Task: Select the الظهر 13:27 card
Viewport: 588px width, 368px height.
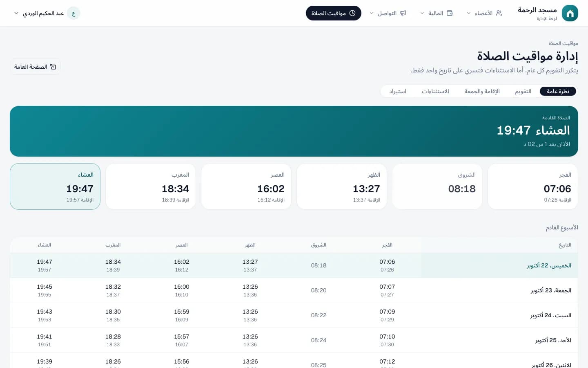Action: pos(342,186)
